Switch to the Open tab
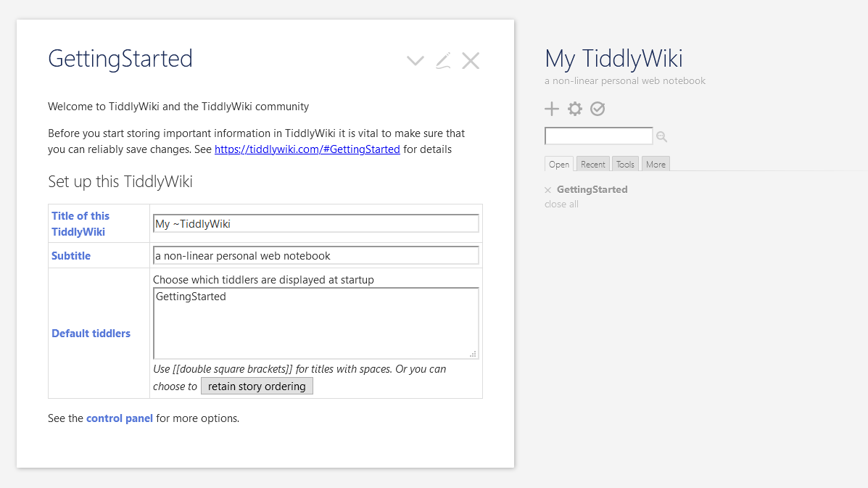Image resolution: width=868 pixels, height=488 pixels. pyautogui.click(x=559, y=165)
